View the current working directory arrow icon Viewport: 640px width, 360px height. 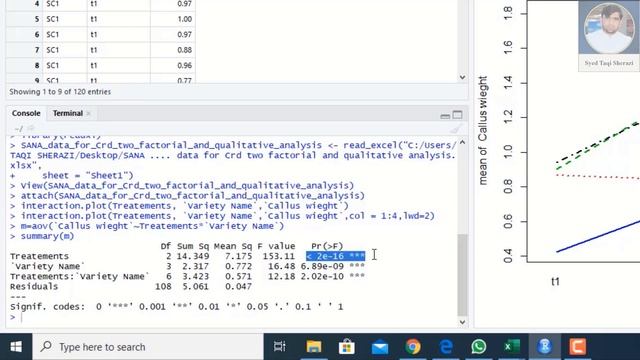tap(31, 129)
